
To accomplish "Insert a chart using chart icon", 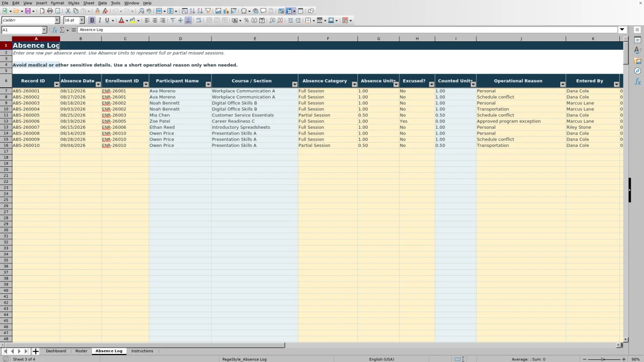I will [226, 11].
